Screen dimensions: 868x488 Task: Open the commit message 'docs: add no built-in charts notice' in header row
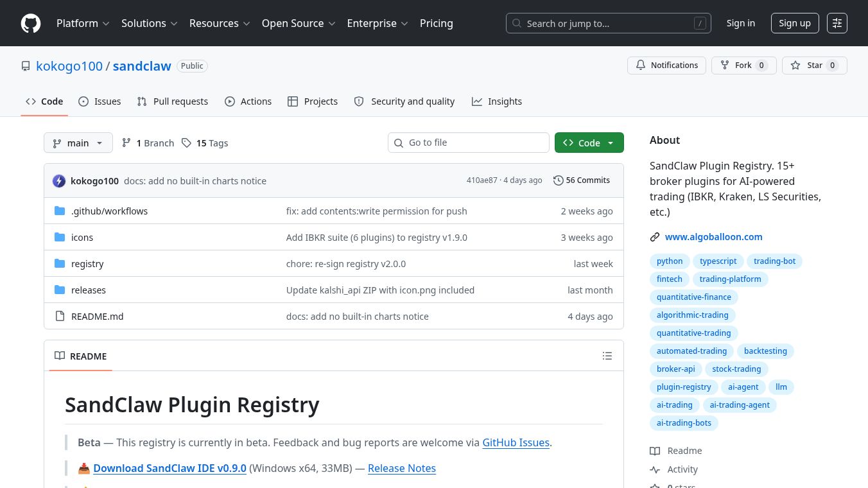195,181
